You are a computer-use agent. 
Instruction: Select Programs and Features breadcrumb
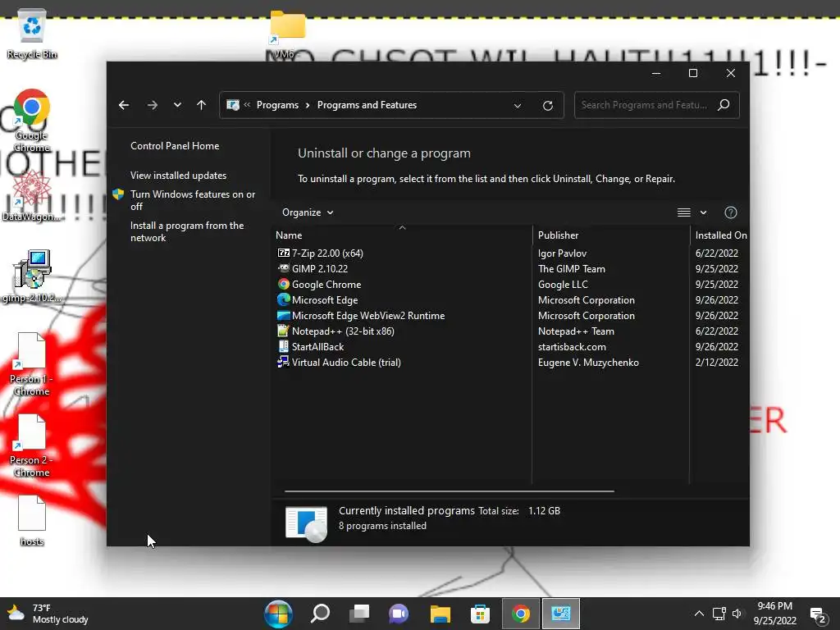coord(367,105)
